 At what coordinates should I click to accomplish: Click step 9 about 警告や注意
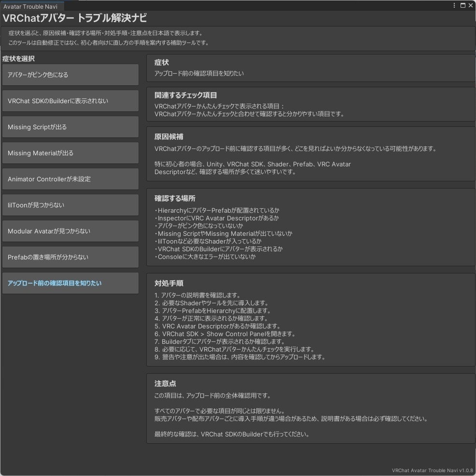coord(240,357)
